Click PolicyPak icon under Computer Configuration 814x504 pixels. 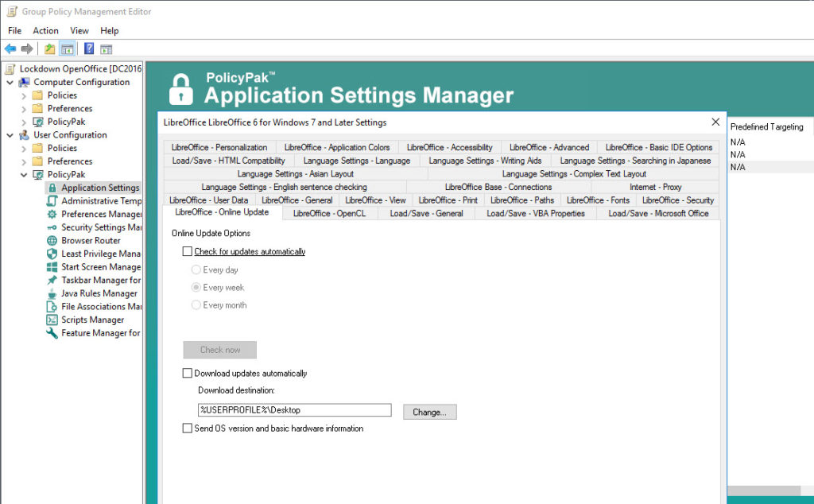point(38,122)
